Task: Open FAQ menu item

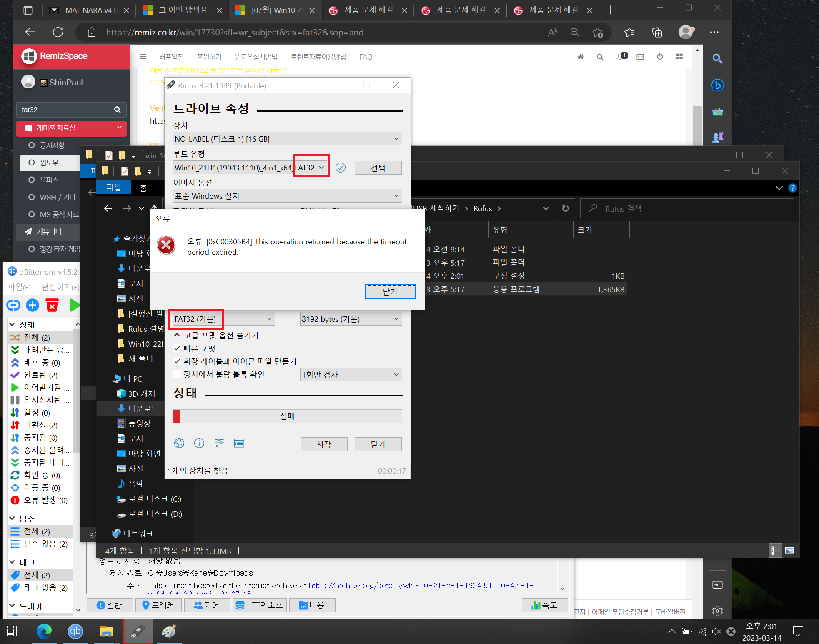Action: (366, 57)
